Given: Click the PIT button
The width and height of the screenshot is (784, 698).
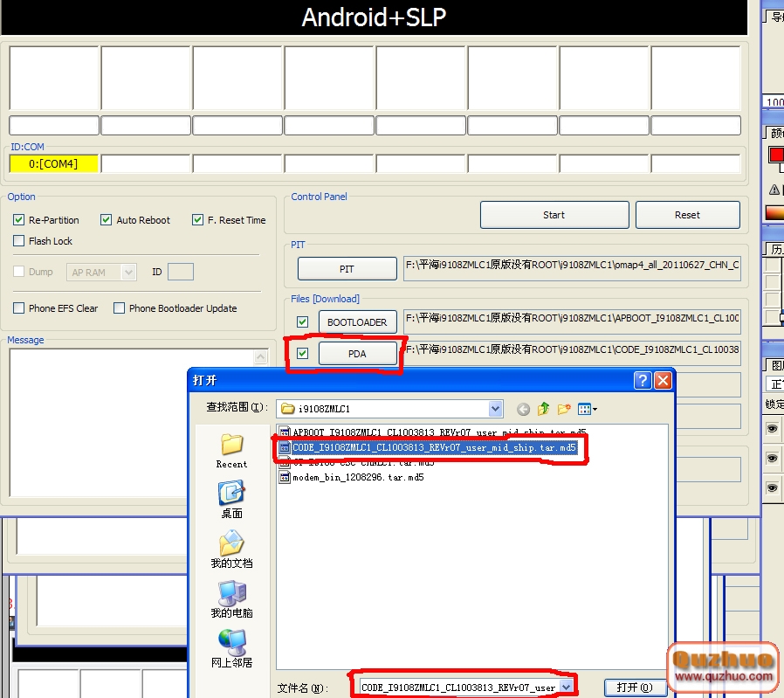Looking at the screenshot, I should point(347,269).
